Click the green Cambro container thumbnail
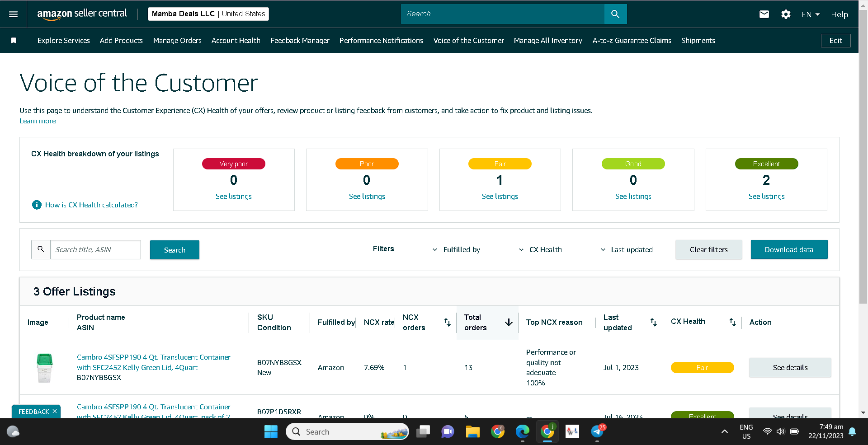868x445 pixels. (x=44, y=368)
